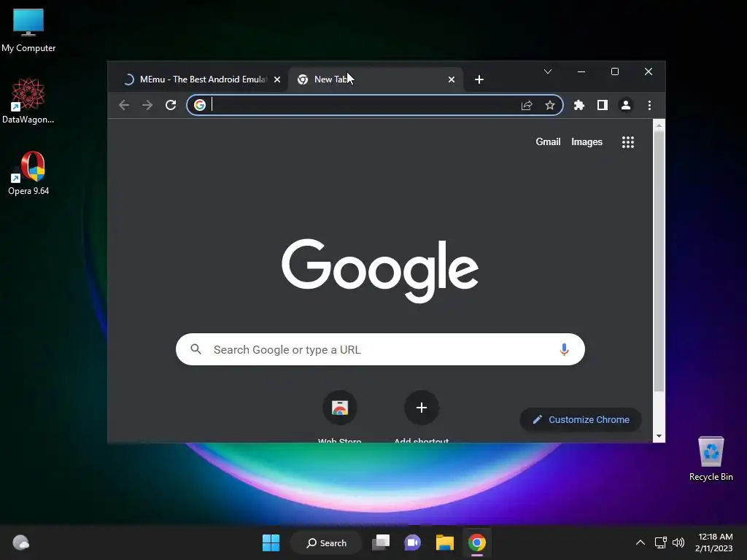
Task: Click the forward navigation arrow in Chrome
Action: coord(147,105)
